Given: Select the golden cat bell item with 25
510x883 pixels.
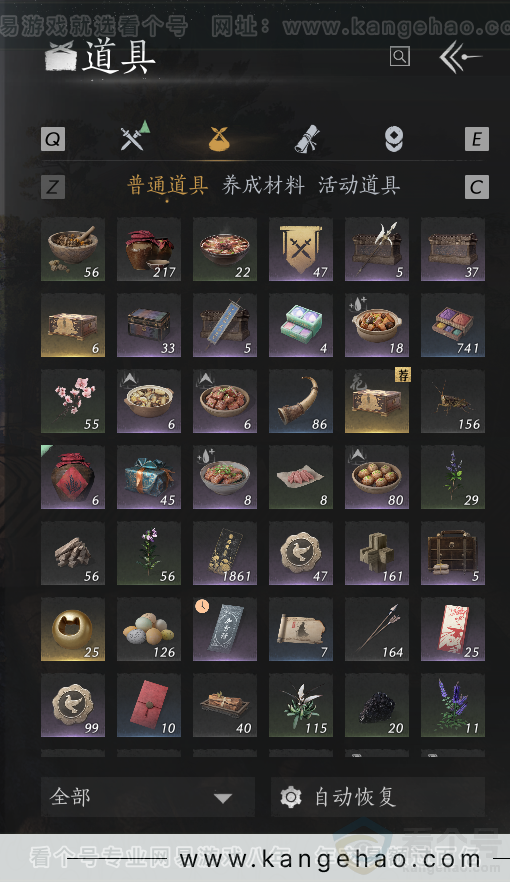Looking at the screenshot, I should [x=73, y=630].
